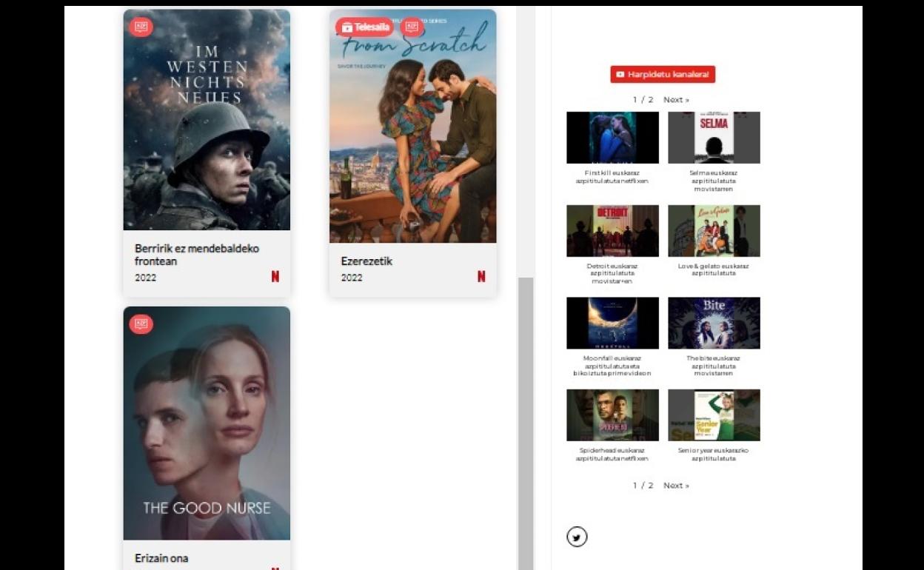Click subtitle badge on Im Westen Nichts Neues poster
The height and width of the screenshot is (570, 924).
[x=141, y=27]
